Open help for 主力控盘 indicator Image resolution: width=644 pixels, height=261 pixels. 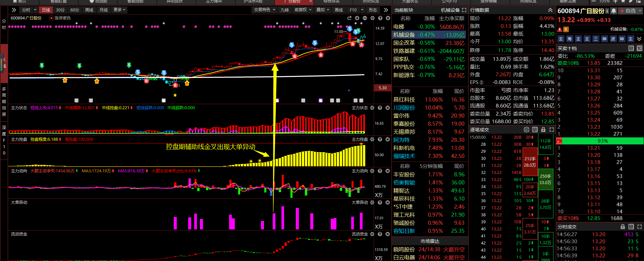(380, 139)
